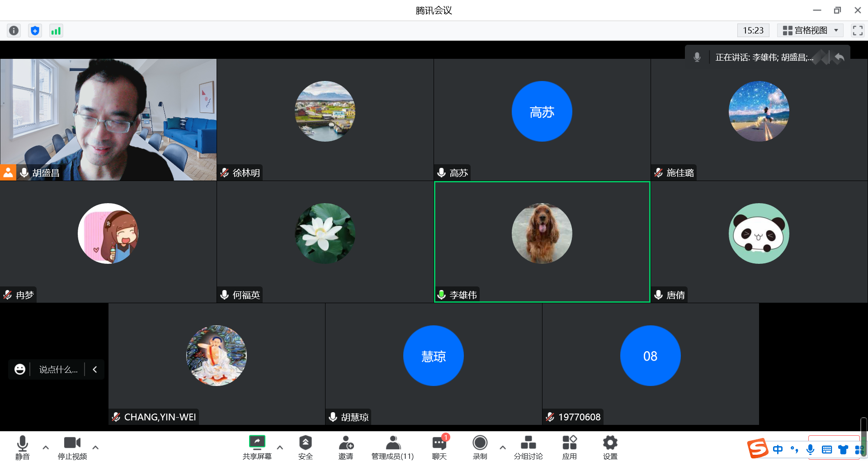Click CHANG,YIN-WEI name label

point(160,417)
